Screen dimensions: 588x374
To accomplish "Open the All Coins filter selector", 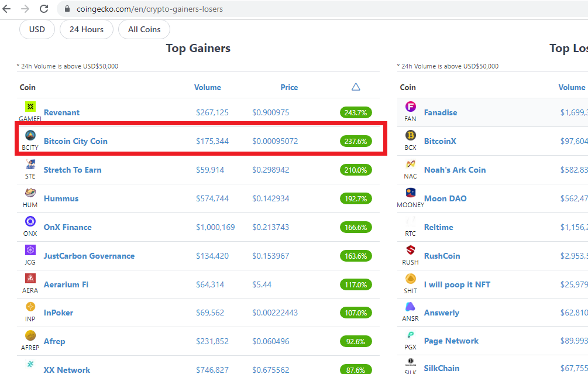I will [145, 29].
